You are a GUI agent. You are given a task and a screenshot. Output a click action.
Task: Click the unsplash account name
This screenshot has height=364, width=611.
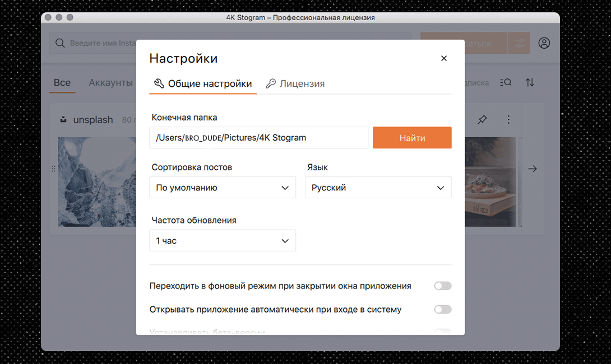click(x=93, y=120)
